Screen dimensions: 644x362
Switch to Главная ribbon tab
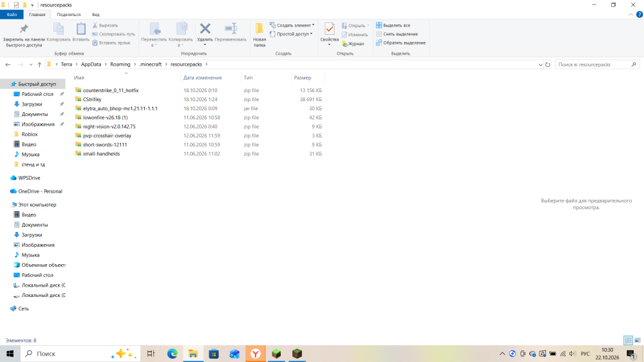click(x=37, y=14)
